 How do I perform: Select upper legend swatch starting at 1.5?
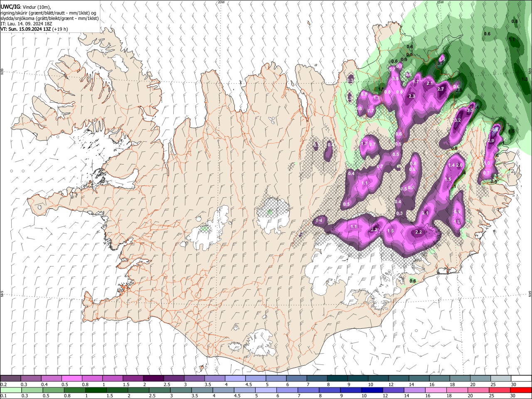133,379
